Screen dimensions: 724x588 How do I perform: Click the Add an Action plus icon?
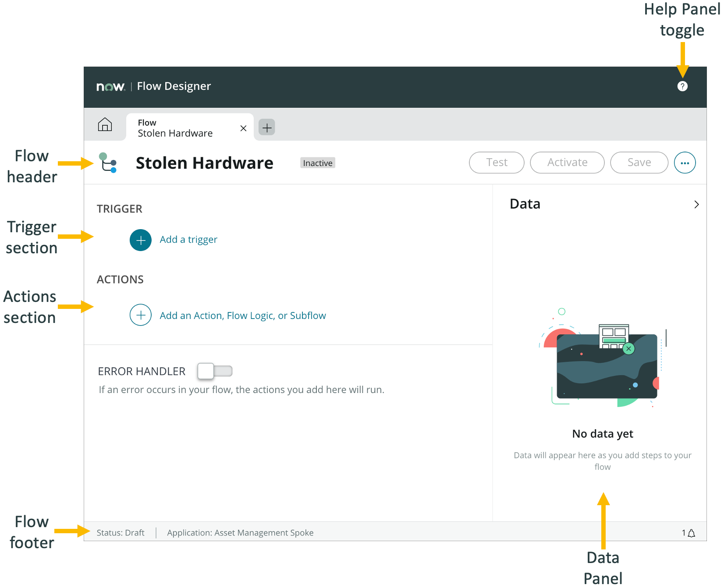tap(140, 315)
